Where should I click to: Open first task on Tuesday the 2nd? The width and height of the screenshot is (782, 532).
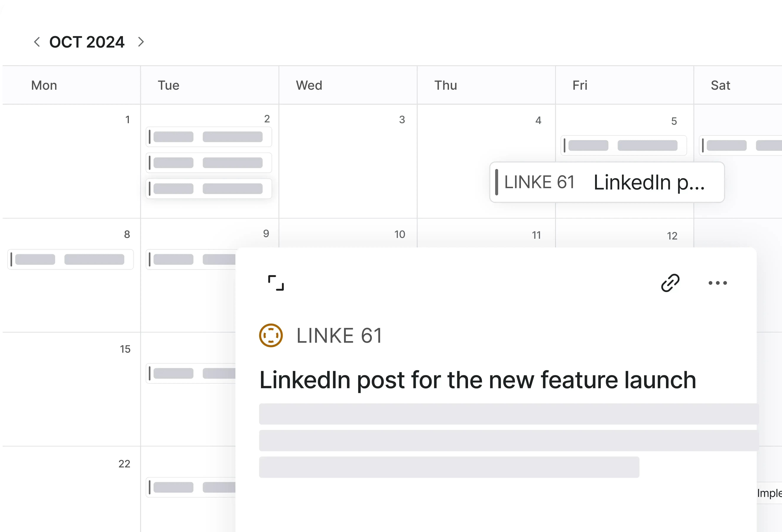click(209, 137)
